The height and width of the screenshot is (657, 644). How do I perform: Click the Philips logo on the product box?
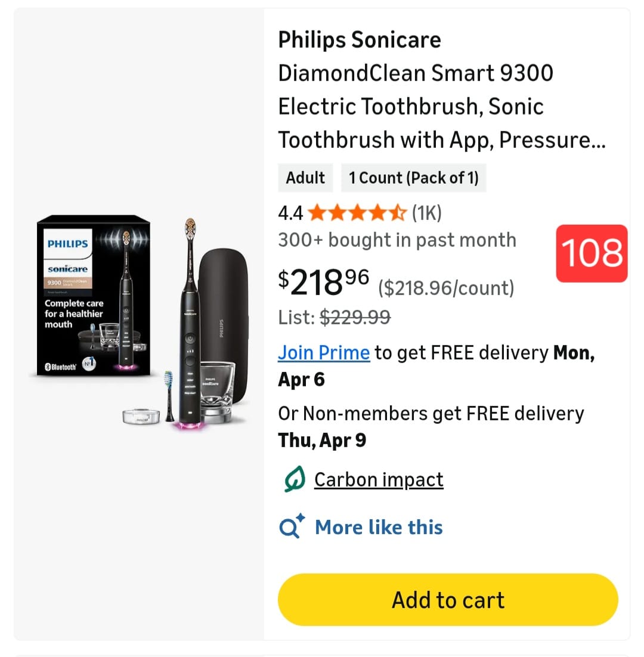click(67, 243)
